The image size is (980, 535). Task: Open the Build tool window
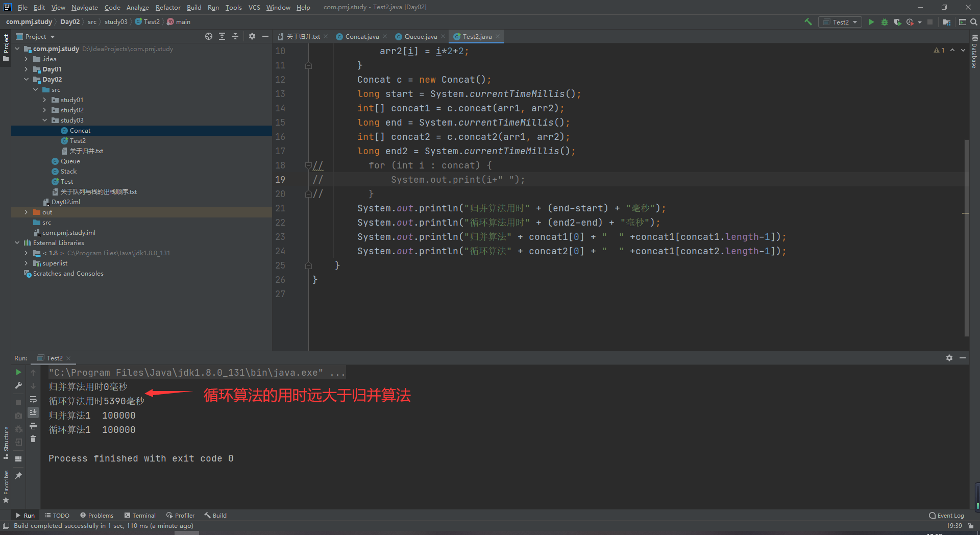point(215,515)
